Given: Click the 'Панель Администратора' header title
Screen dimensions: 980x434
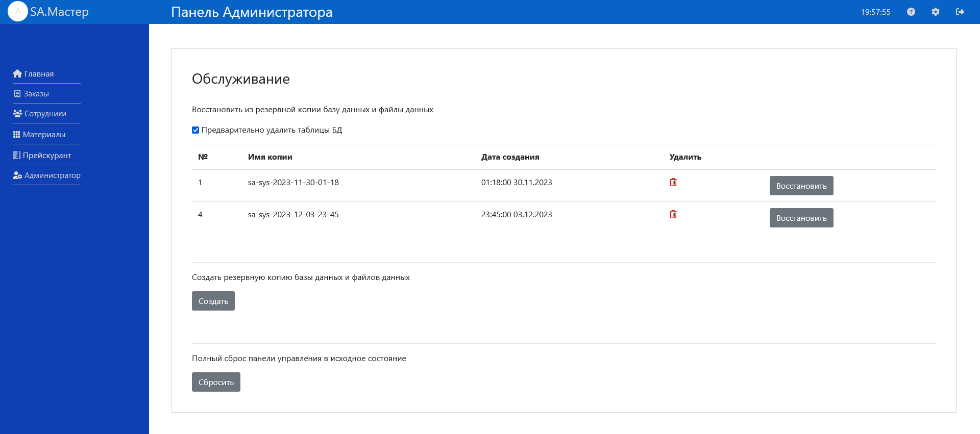Looking at the screenshot, I should click(x=252, y=12).
